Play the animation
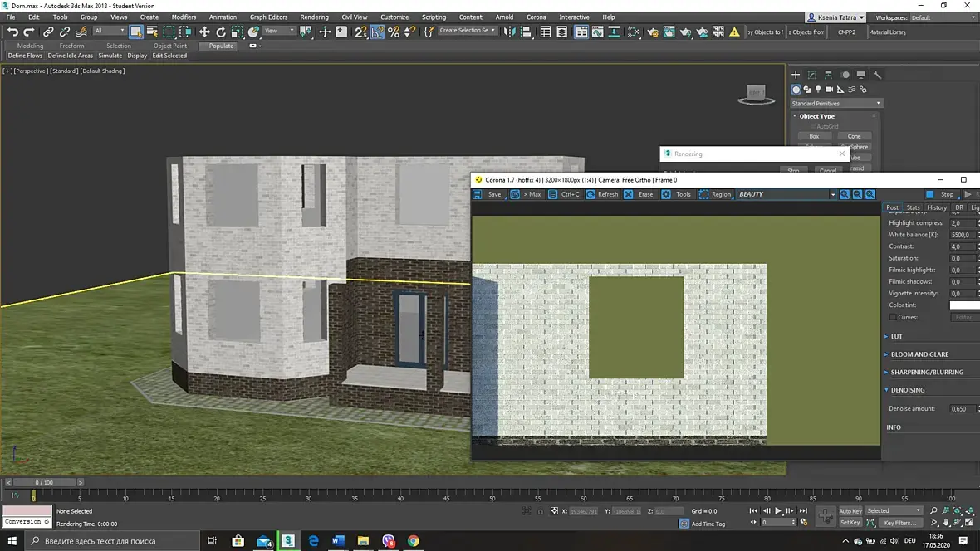Screen dimensions: 980x551 [778, 511]
